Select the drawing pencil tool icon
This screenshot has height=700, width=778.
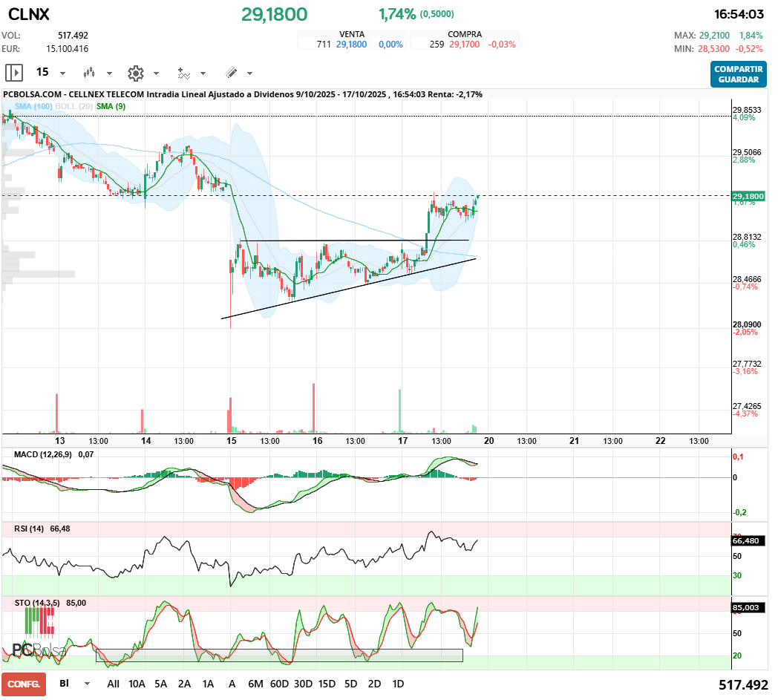[231, 73]
